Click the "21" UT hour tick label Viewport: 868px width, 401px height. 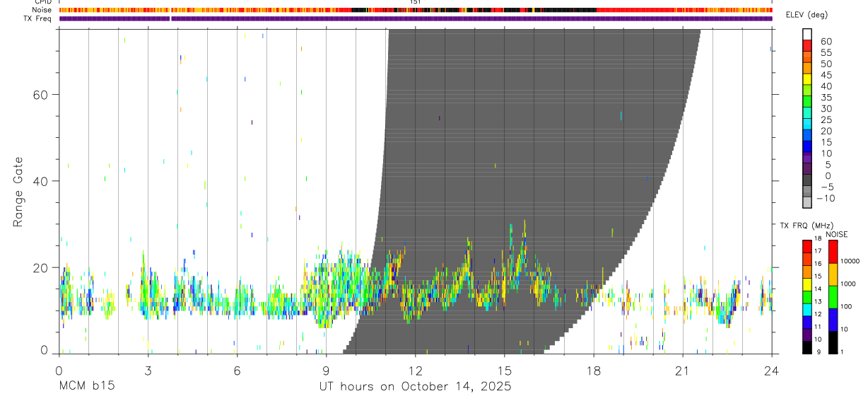click(683, 371)
